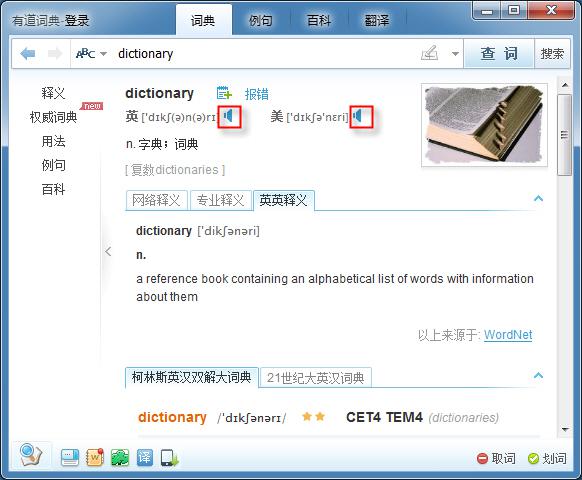The width and height of the screenshot is (582, 480).
Task: Play American pronunciation speaker icon
Action: 358,116
